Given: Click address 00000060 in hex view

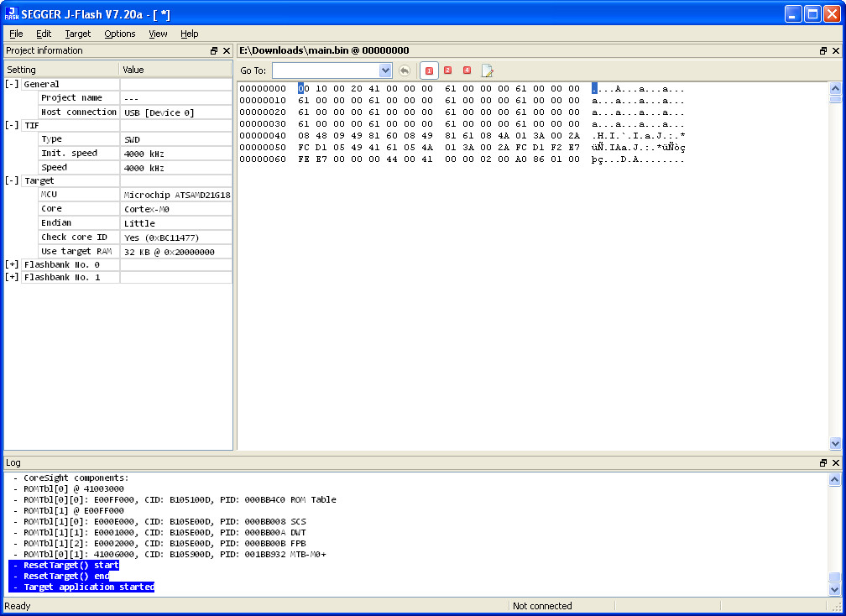Looking at the screenshot, I should (x=263, y=159).
